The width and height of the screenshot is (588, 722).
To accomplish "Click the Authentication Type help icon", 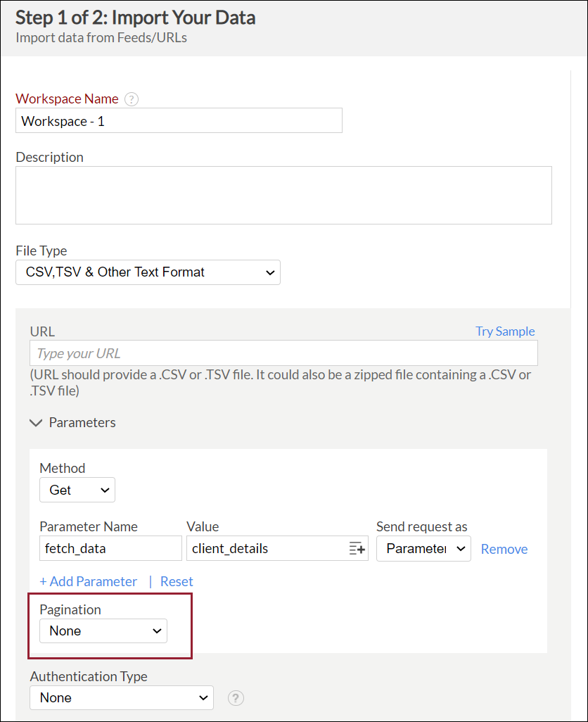I will [x=236, y=698].
